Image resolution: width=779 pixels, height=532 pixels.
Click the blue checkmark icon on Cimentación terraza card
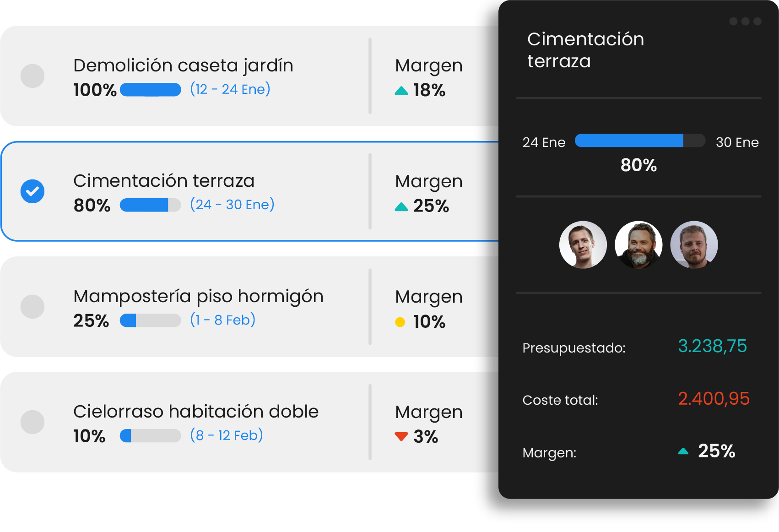point(32,191)
